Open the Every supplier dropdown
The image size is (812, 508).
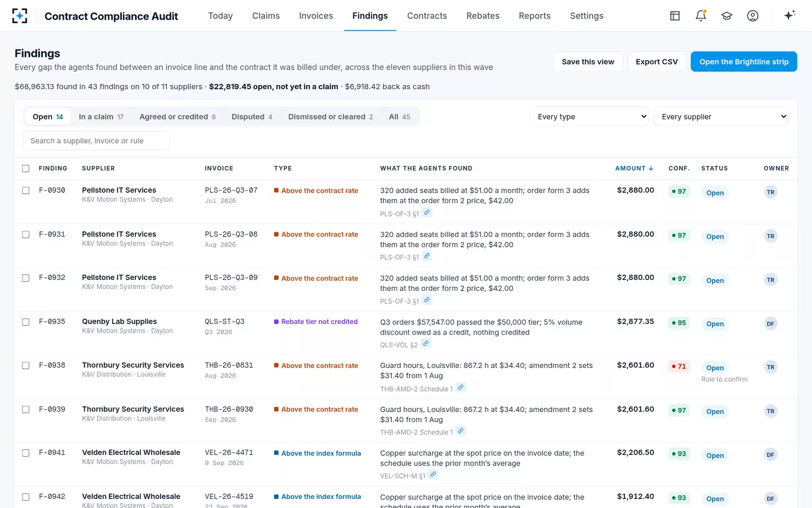pyautogui.click(x=721, y=117)
